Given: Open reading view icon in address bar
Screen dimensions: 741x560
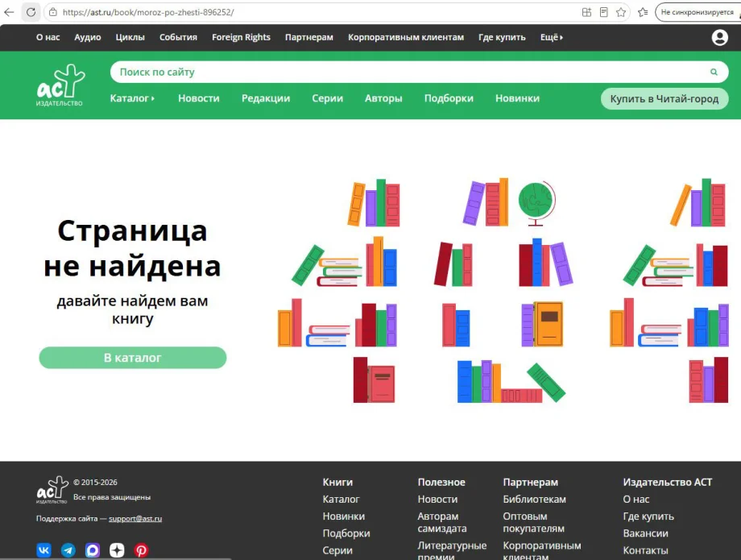Looking at the screenshot, I should pyautogui.click(x=604, y=12).
